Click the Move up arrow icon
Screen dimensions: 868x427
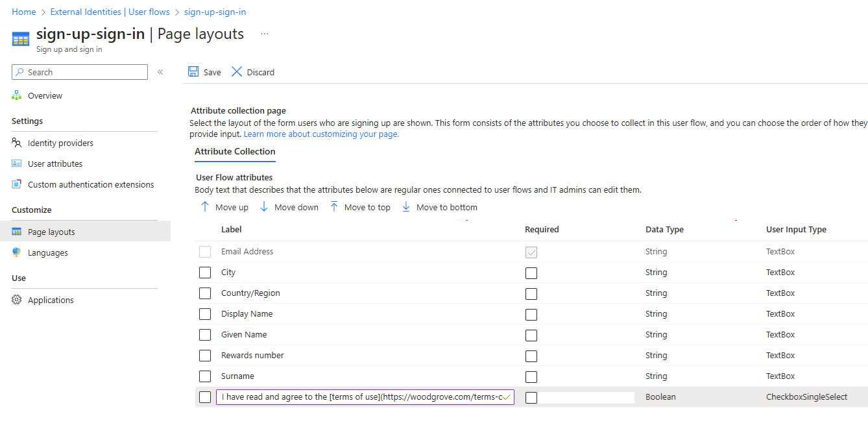click(x=205, y=207)
